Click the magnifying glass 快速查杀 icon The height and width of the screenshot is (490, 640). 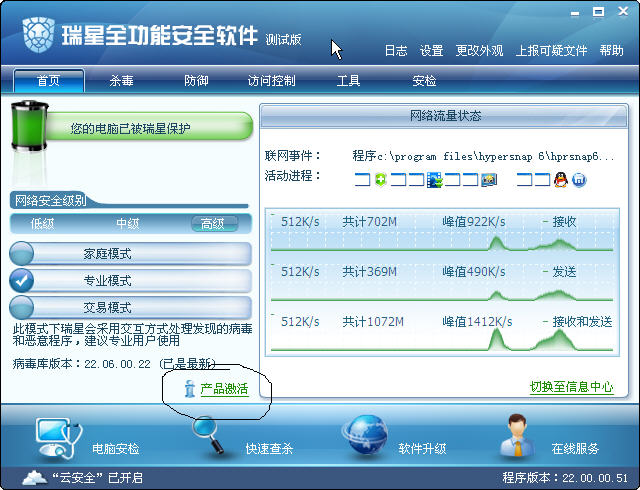coord(209,435)
